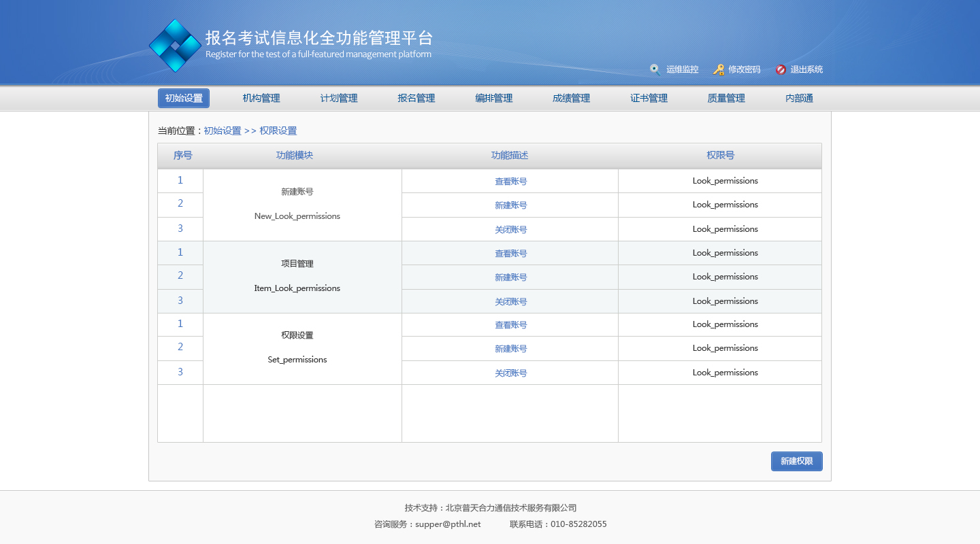Click the 权限设置 module name in table
This screenshot has height=544, width=980.
[x=297, y=335]
